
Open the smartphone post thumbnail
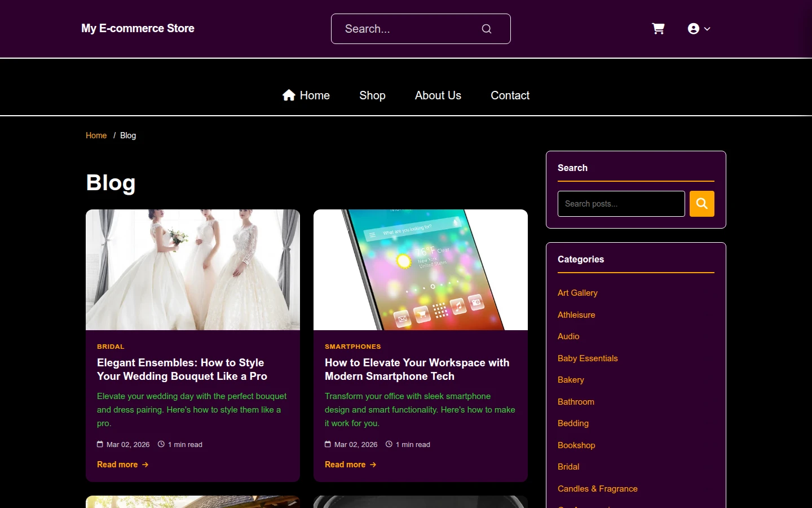421,270
